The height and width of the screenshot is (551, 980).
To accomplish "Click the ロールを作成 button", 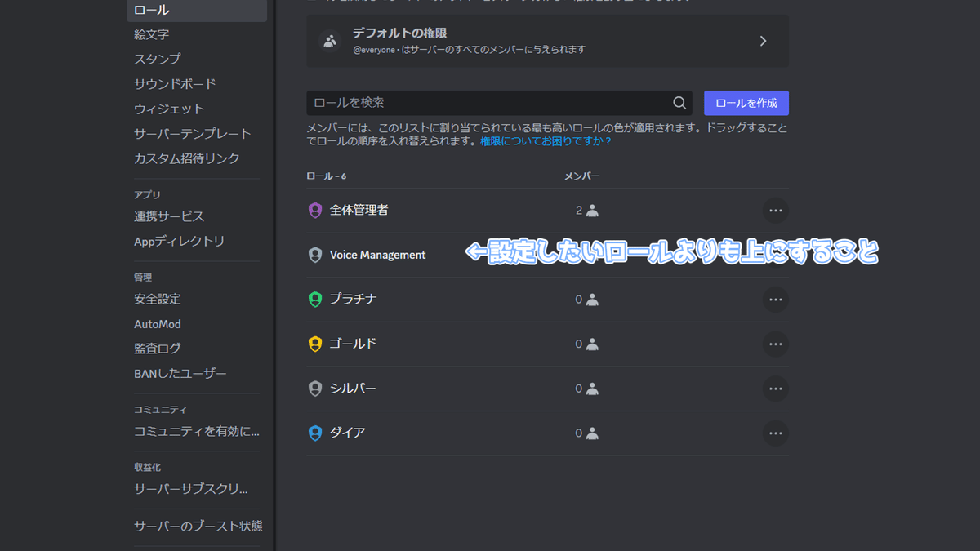I will click(746, 103).
